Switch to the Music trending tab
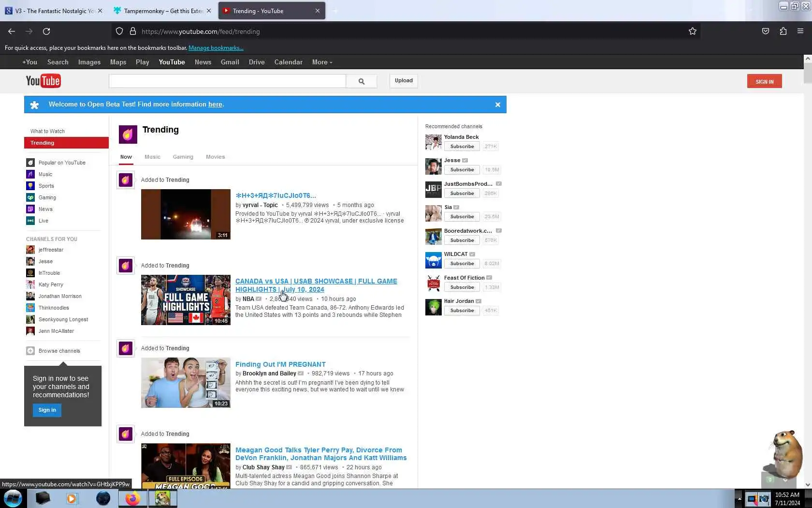 coord(152,157)
